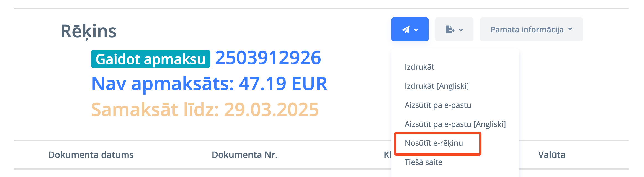Screen dimensions: 644x177
Task: Open invoice number 2503912926
Action: pos(268,58)
